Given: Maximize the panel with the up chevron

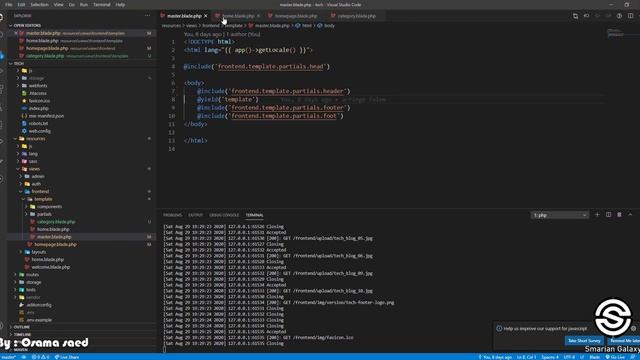Looking at the screenshot, I should (630, 215).
